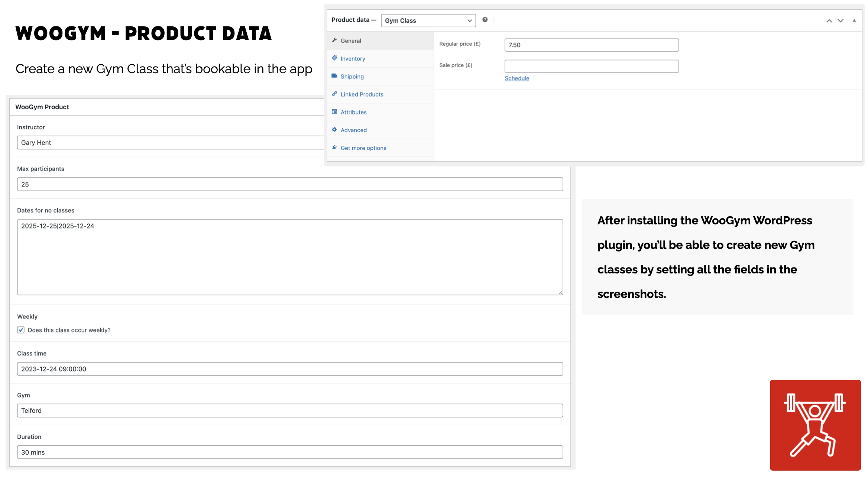Click the Advanced gear icon

click(x=334, y=129)
